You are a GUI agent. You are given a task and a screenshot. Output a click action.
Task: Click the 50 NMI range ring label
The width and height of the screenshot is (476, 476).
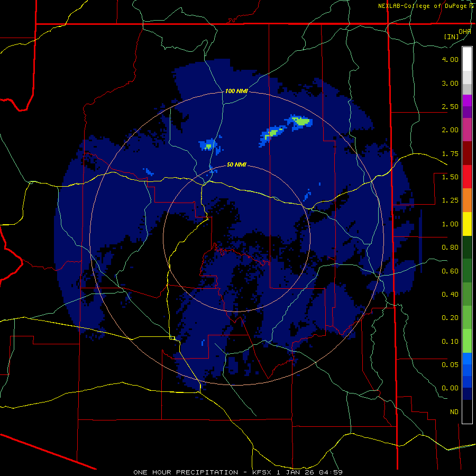point(236,165)
